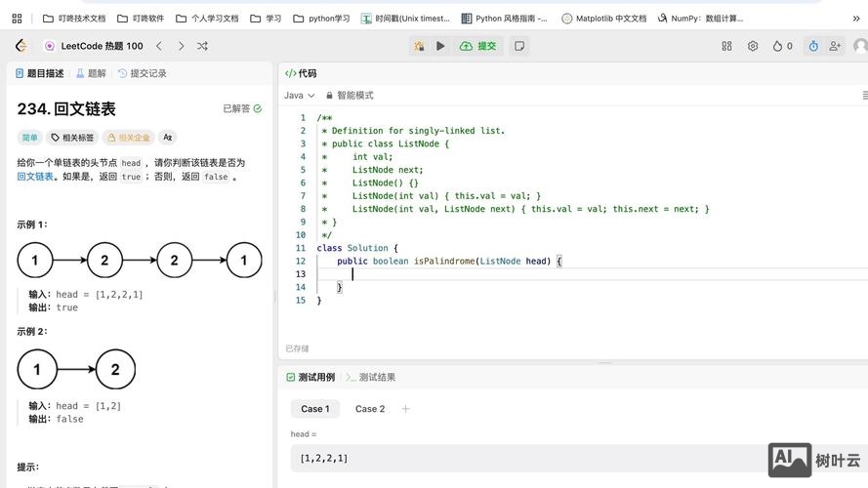Open the layout grid icon
This screenshot has height=488, width=868.
click(x=726, y=46)
